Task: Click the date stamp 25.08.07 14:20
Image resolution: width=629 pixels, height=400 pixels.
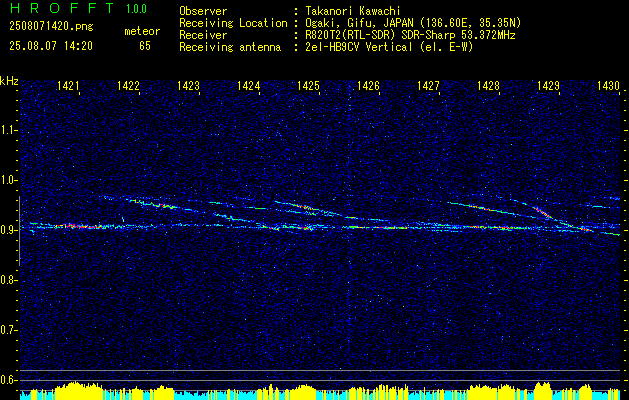Action: tap(51, 46)
